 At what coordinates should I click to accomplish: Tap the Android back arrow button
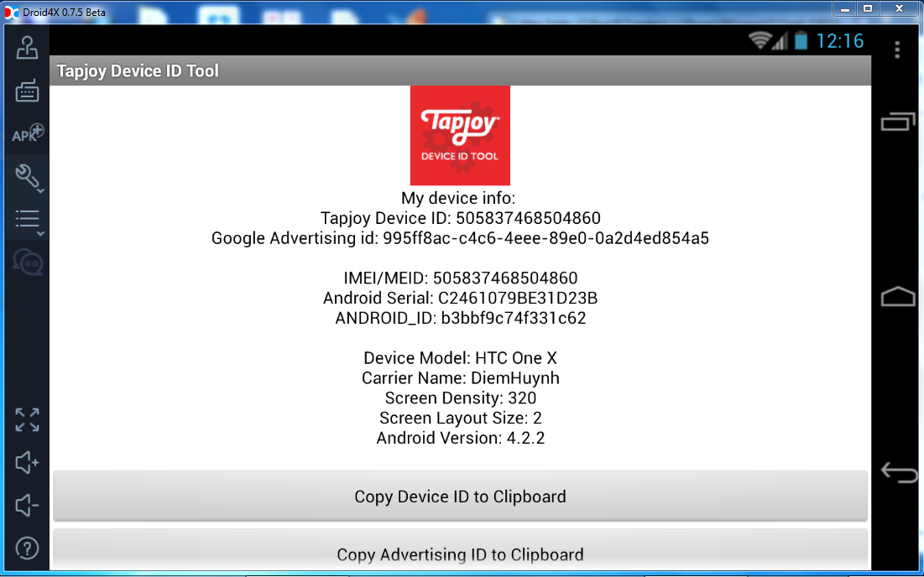pyautogui.click(x=900, y=472)
